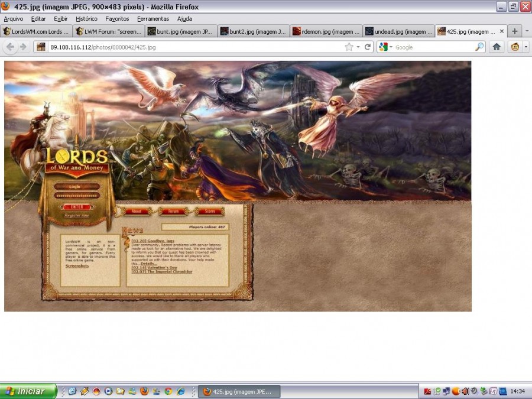This screenshot has height=399, width=532.
Task: Launch Firefox from the quick launch bar
Action: pyautogui.click(x=144, y=391)
